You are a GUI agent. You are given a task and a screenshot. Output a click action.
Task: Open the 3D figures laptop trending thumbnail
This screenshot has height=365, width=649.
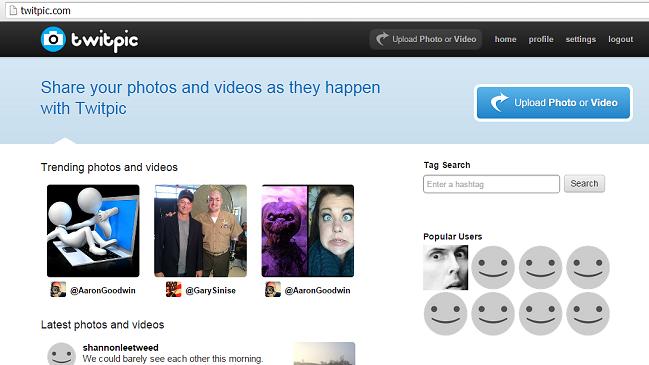click(93, 231)
